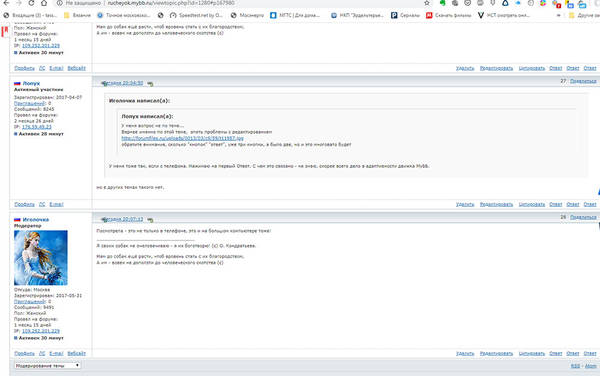Screen dimensions: 600x376
Task: Open the forumfiles.ru image link in the quote
Action: click(183, 138)
